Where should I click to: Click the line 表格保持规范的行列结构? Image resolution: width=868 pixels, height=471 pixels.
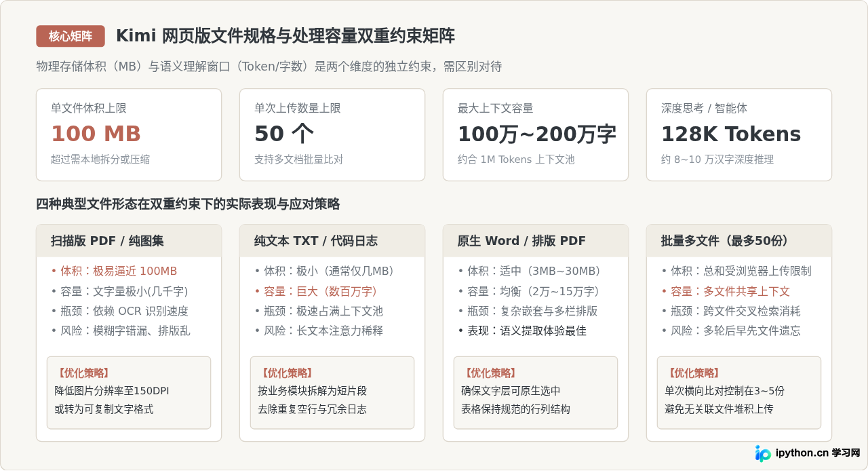515,409
